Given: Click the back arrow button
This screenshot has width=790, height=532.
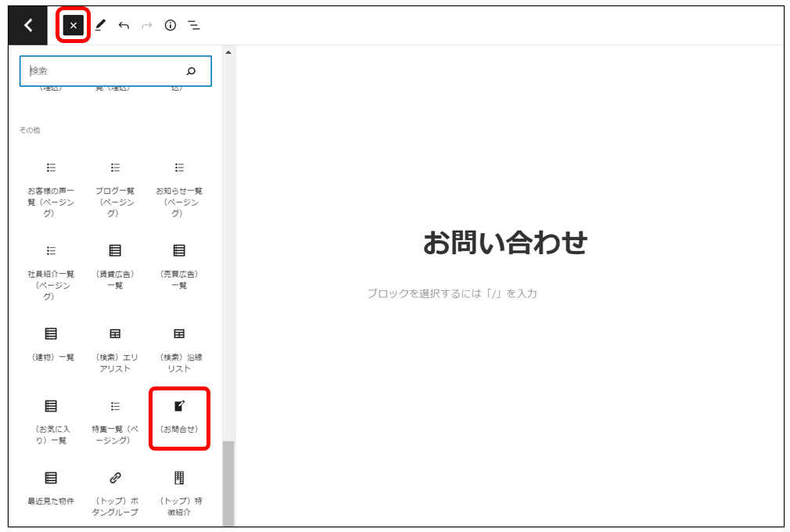Looking at the screenshot, I should (x=28, y=26).
